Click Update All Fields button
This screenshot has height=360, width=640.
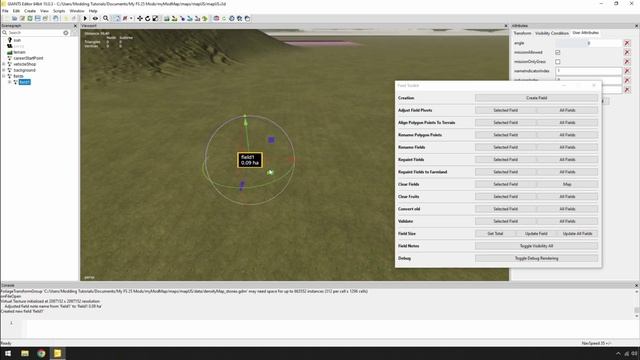pos(577,233)
